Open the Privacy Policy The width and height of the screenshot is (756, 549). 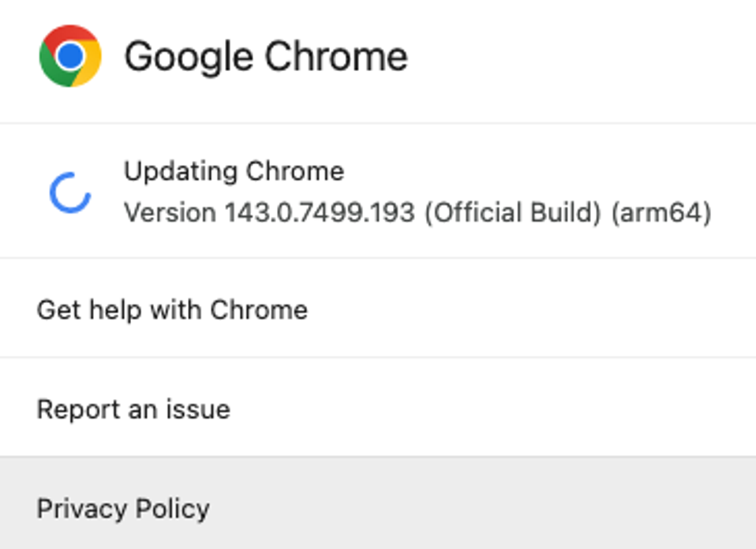pos(123,508)
